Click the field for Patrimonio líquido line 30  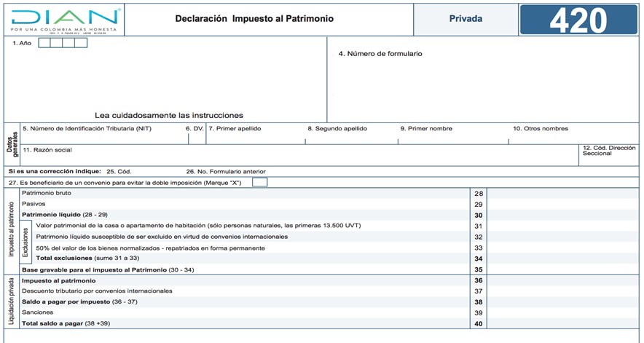(562, 216)
